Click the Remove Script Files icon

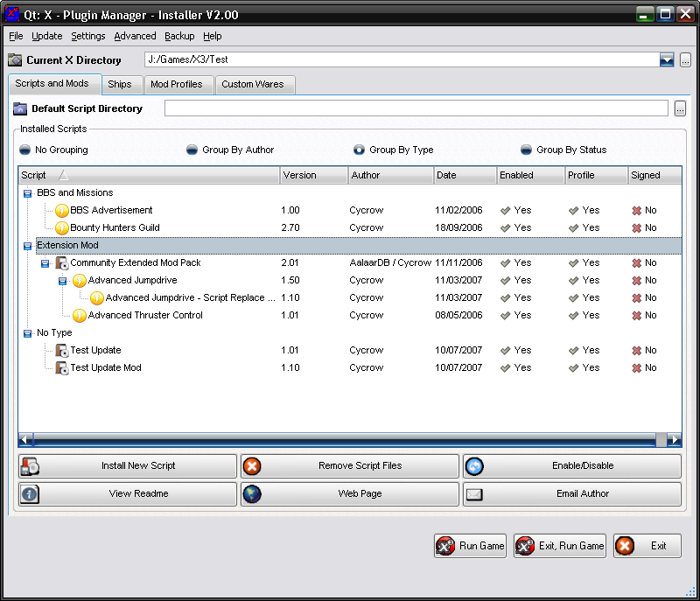[x=252, y=466]
